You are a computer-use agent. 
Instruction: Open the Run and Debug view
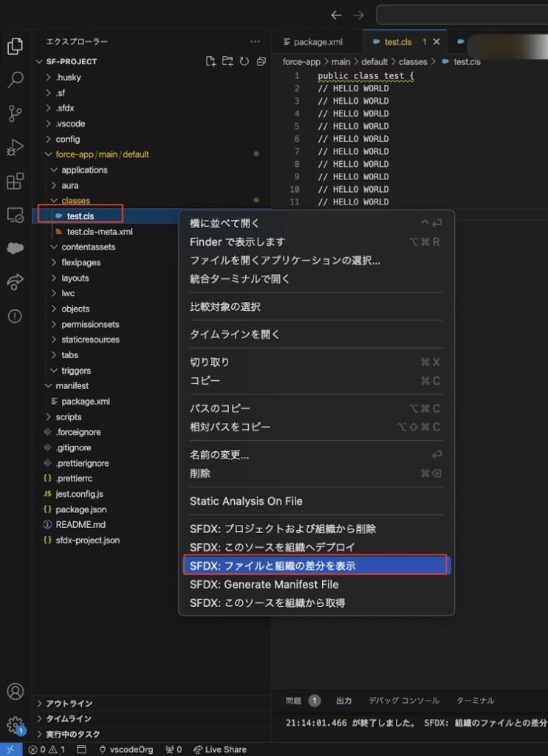(x=15, y=147)
